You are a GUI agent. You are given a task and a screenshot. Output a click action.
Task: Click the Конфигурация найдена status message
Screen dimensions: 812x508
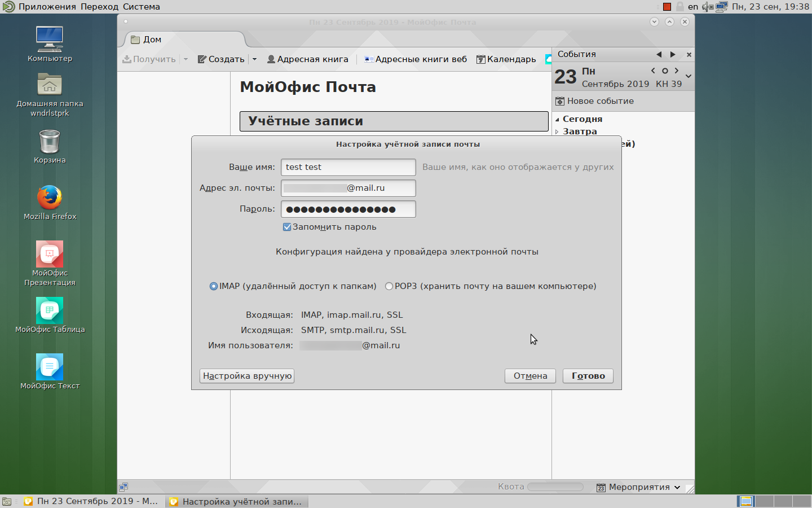pyautogui.click(x=407, y=252)
